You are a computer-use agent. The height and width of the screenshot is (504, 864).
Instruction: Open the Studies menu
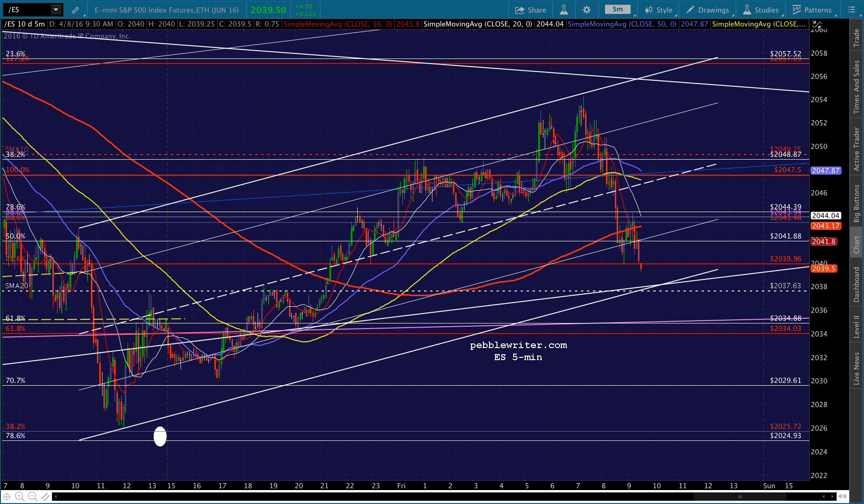tap(761, 10)
